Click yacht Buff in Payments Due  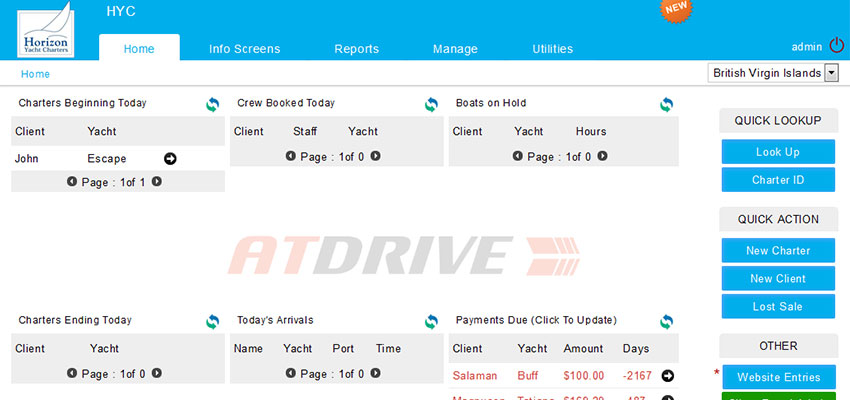(527, 376)
